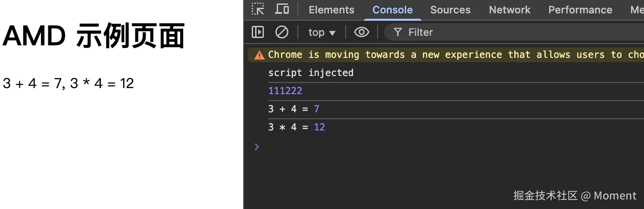Click the funnel icon in the filter box
644x209 pixels.
tap(398, 32)
